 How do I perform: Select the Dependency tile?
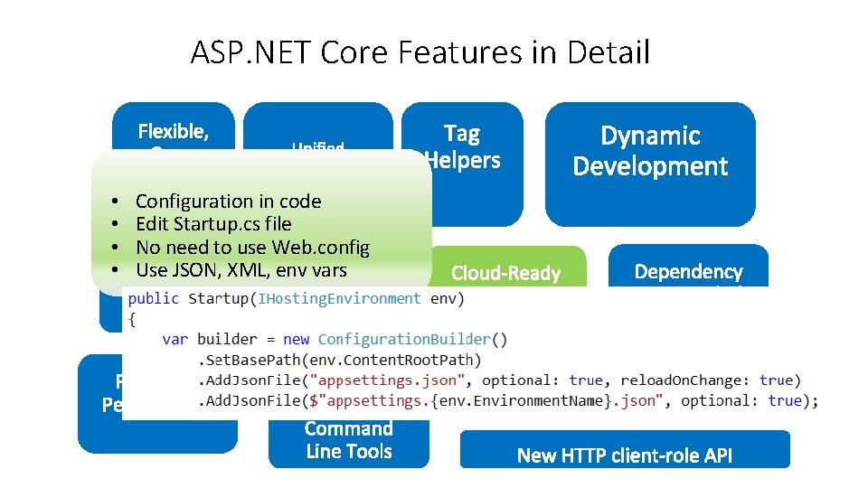[689, 266]
